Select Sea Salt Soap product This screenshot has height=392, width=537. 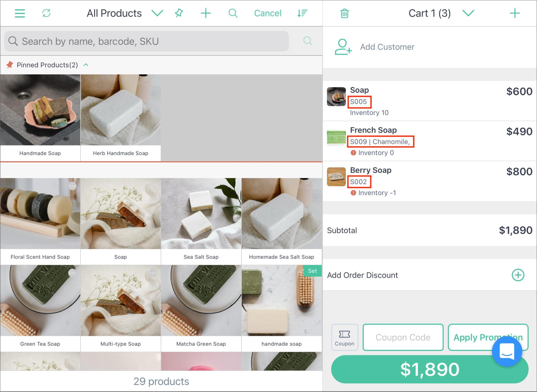(x=201, y=221)
